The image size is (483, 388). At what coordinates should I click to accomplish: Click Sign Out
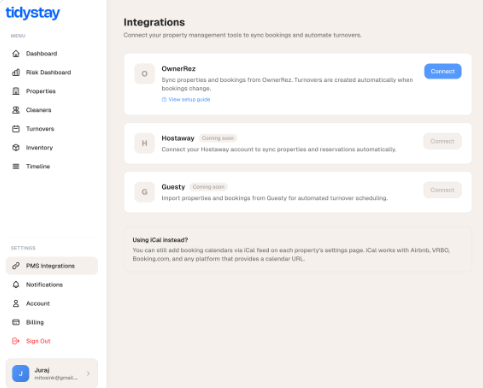(52, 341)
